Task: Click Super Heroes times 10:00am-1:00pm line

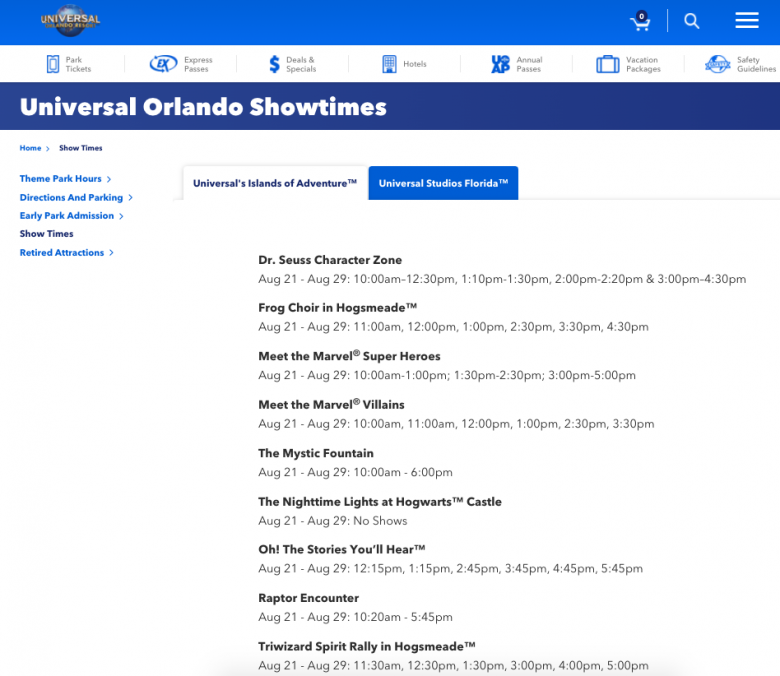Action: click(x=447, y=376)
